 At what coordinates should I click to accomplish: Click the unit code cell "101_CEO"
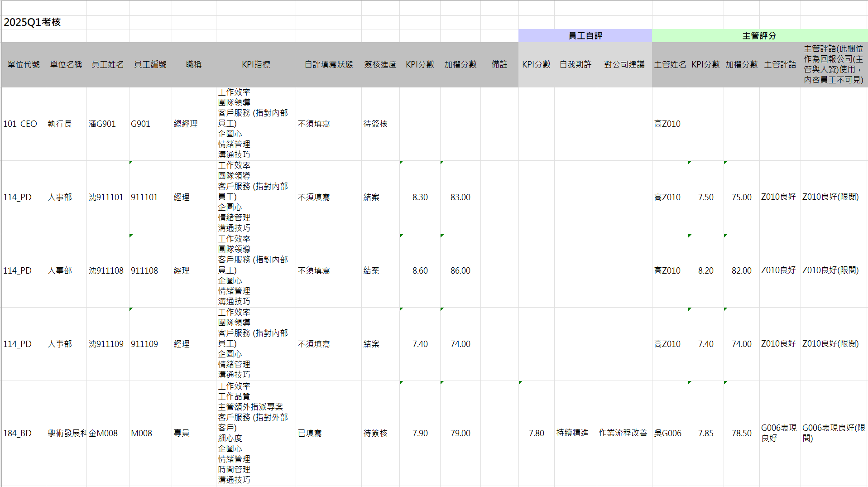(x=20, y=124)
